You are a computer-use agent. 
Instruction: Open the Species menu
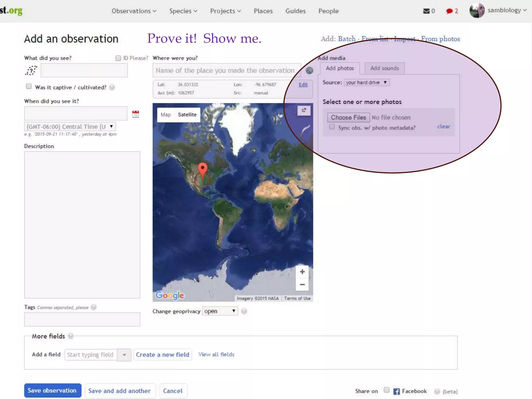pyautogui.click(x=183, y=11)
